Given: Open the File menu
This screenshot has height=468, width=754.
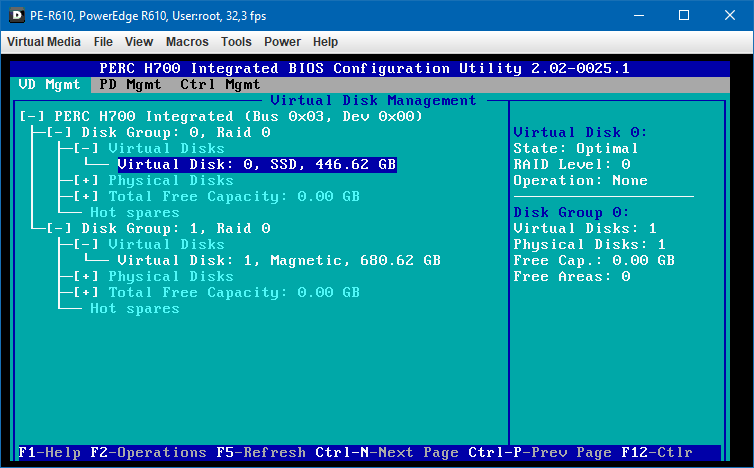Looking at the screenshot, I should [x=103, y=42].
